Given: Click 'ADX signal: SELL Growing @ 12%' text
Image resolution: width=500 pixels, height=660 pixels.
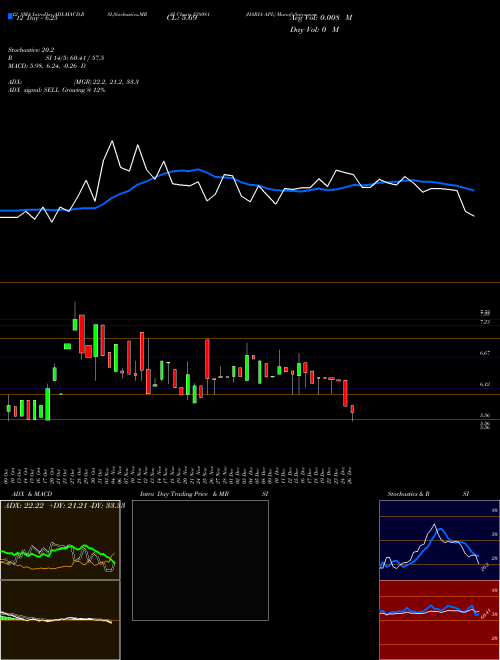Looking at the screenshot, I should (56, 90).
